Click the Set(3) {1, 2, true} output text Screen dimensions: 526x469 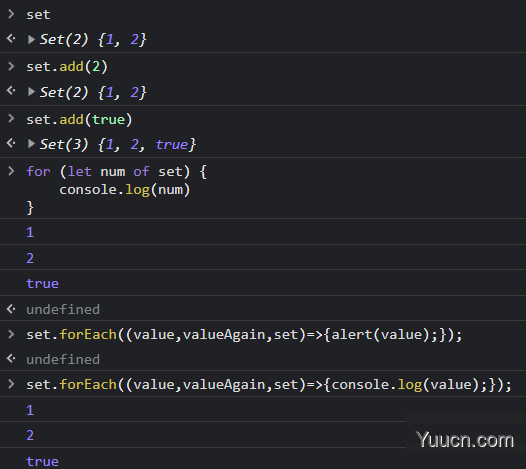tap(118, 145)
